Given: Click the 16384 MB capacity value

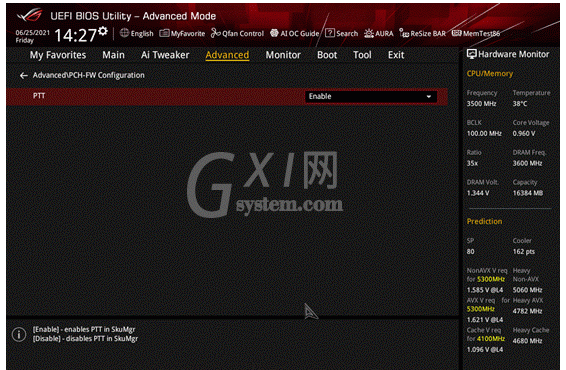Looking at the screenshot, I should point(528,193).
